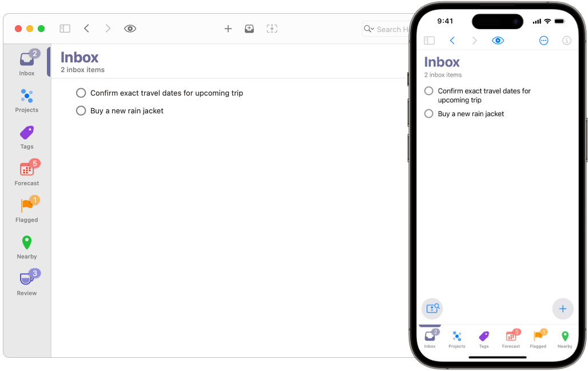Image resolution: width=588 pixels, height=371 pixels.
Task: Click '2 inbox items' subtitle in Mac window
Action: 82,70
